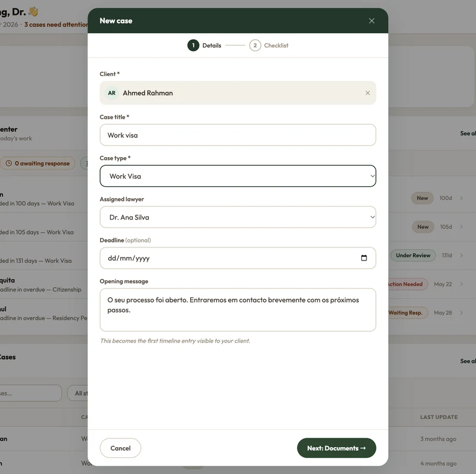The image size is (476, 474).
Task: Click the LAST UPDATE column header
Action: (x=439, y=418)
